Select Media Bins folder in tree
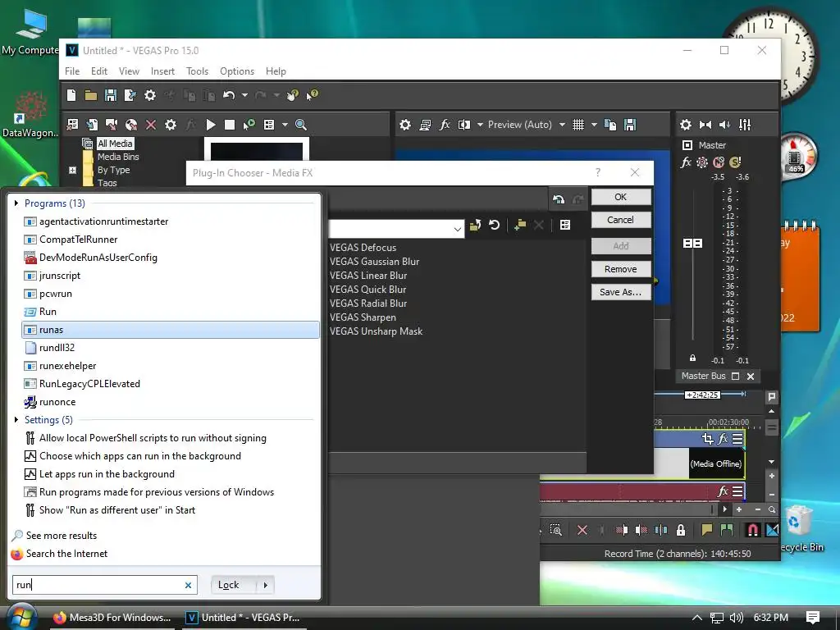 [118, 157]
